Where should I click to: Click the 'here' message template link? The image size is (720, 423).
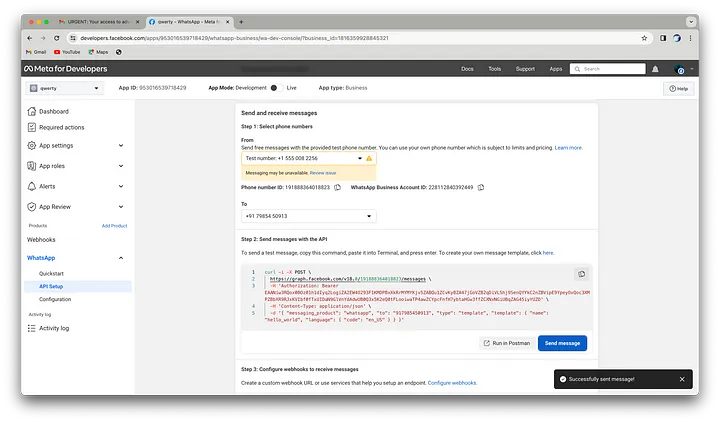click(548, 253)
